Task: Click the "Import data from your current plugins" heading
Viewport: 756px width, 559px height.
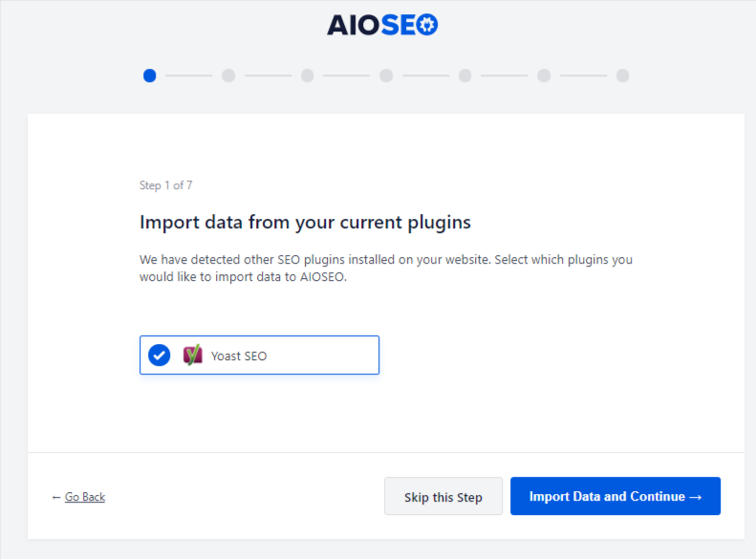Action: (x=306, y=223)
